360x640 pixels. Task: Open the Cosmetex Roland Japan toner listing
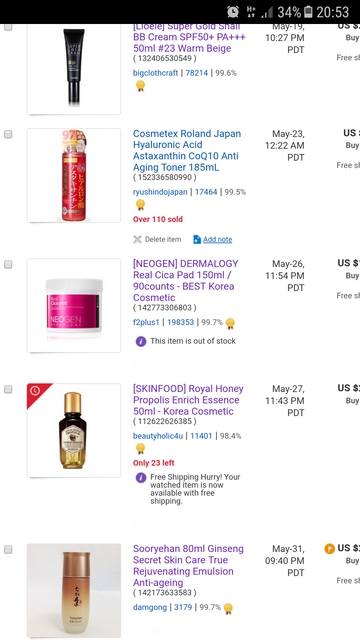(187, 150)
